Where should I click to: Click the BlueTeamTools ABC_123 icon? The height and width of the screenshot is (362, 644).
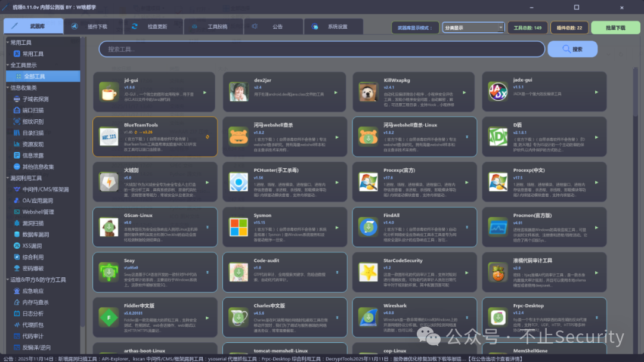click(x=109, y=137)
